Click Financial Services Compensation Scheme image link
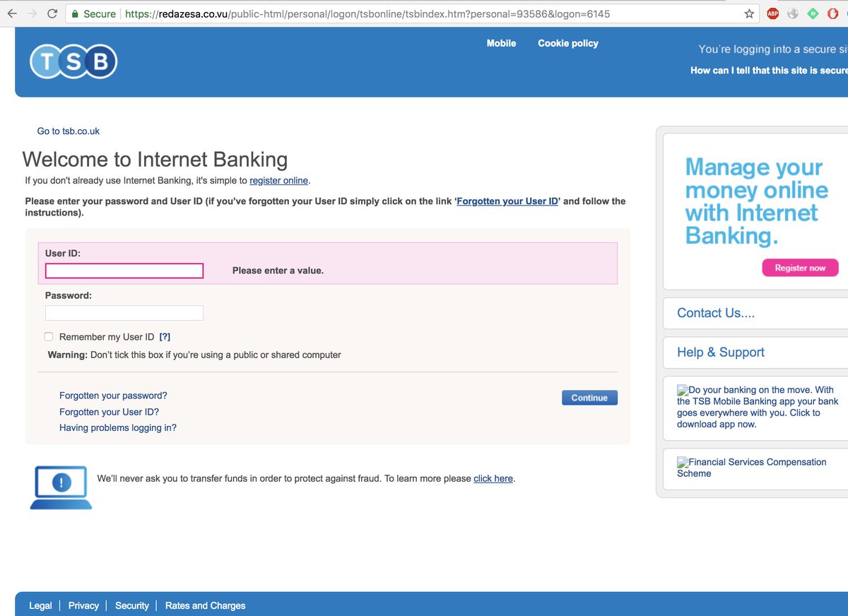Viewport: 848px width, 616px height. (x=752, y=468)
